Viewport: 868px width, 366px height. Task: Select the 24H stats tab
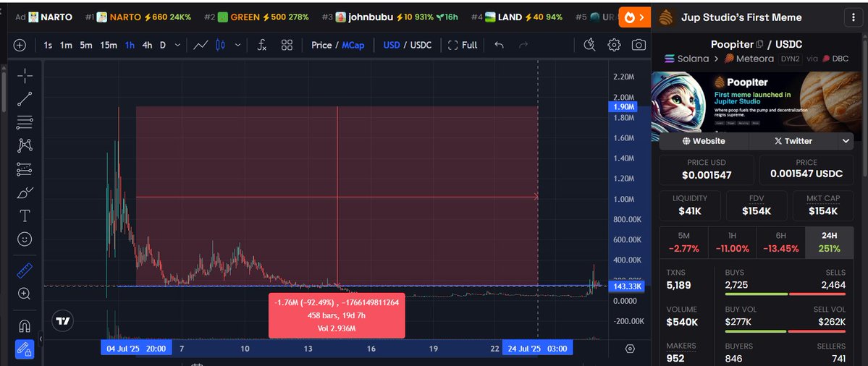click(x=829, y=242)
